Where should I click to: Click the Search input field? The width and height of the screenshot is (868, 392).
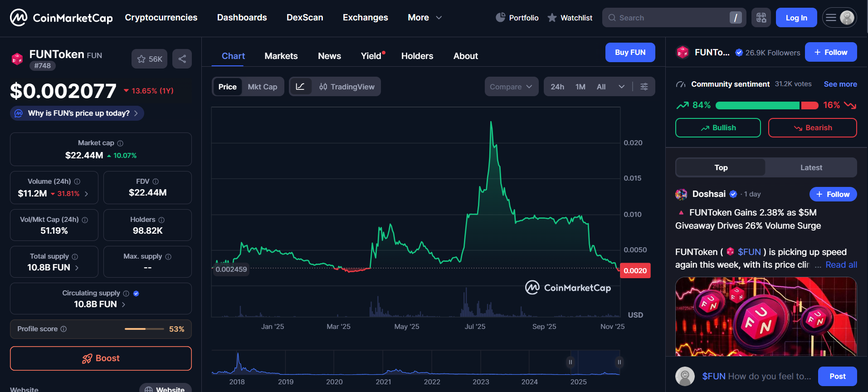(x=674, y=18)
